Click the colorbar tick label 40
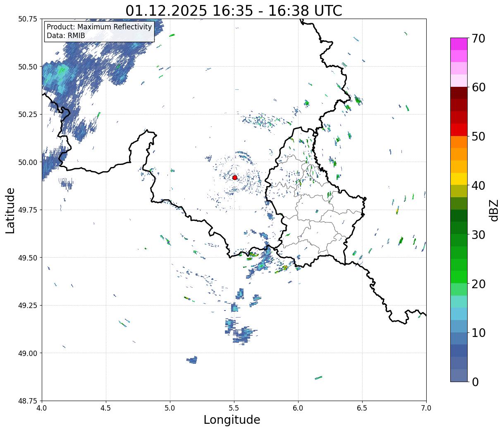This screenshot has height=430, width=504. (x=478, y=186)
